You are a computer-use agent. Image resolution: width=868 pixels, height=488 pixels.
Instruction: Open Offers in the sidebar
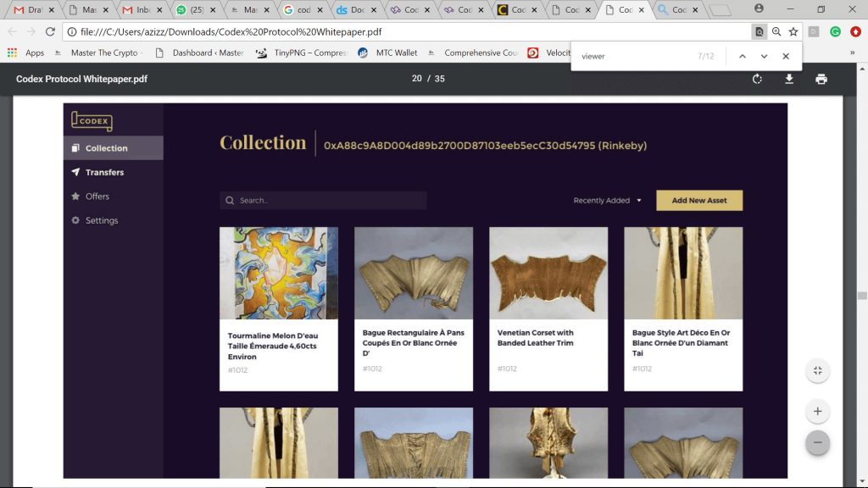114,197
